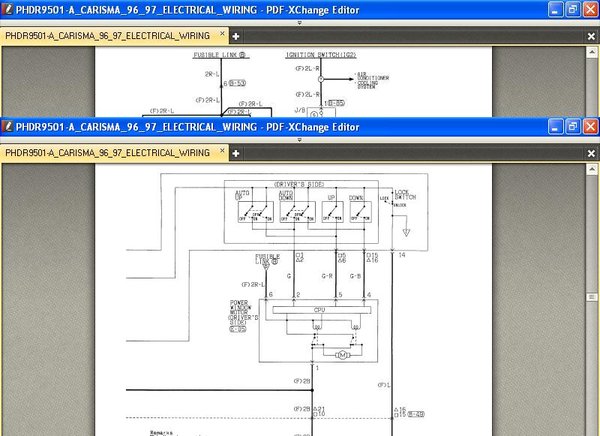The width and height of the screenshot is (600, 436).
Task: Open a new tab with the plus icon in the lower window
Action: coord(236,153)
